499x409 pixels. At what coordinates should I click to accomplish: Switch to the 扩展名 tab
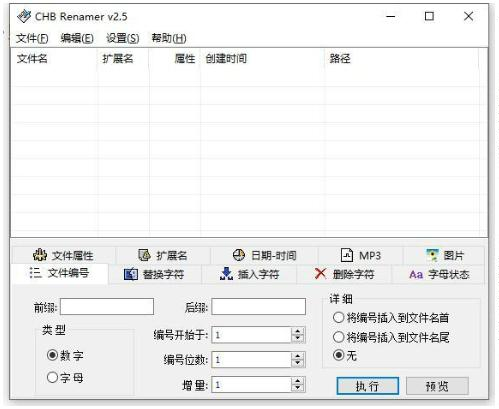click(x=163, y=255)
